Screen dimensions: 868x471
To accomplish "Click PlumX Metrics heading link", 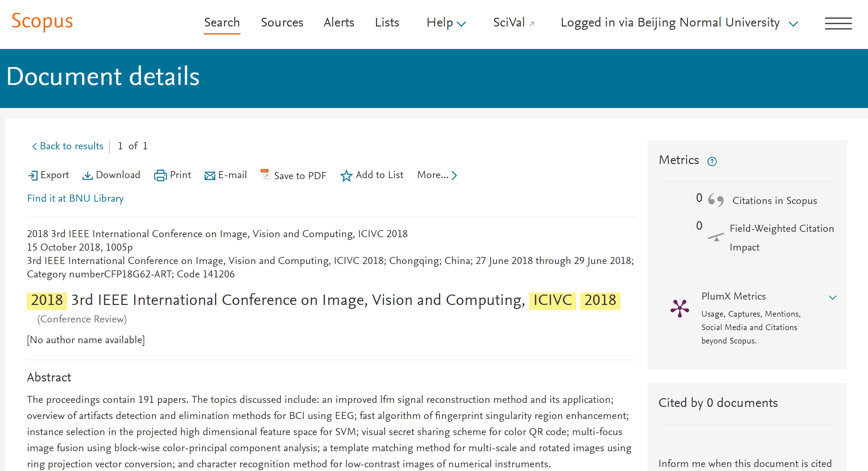I will pos(733,296).
